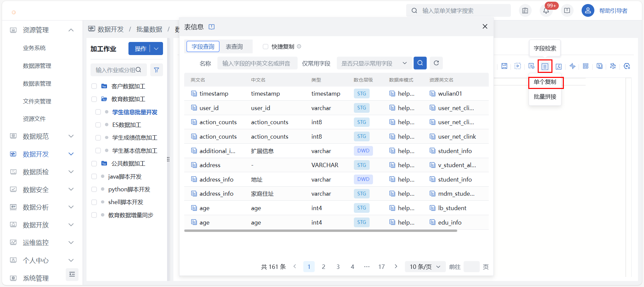Image resolution: width=644 pixels, height=287 pixels.
Task: Click the run-selection play icon in toolbar
Action: (518, 66)
